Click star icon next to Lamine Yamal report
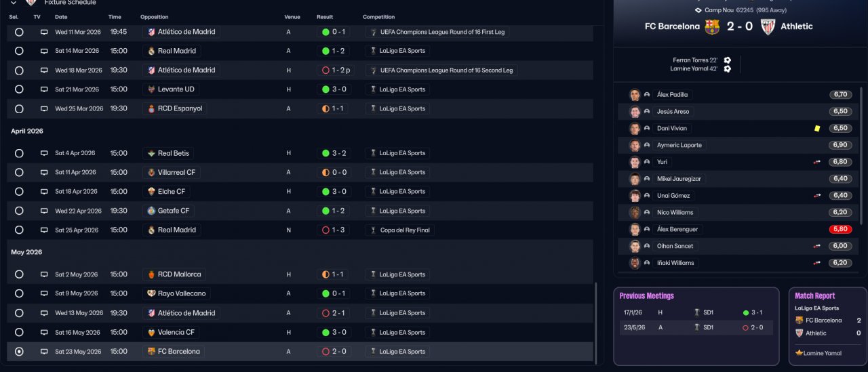868x372 pixels. point(800,353)
